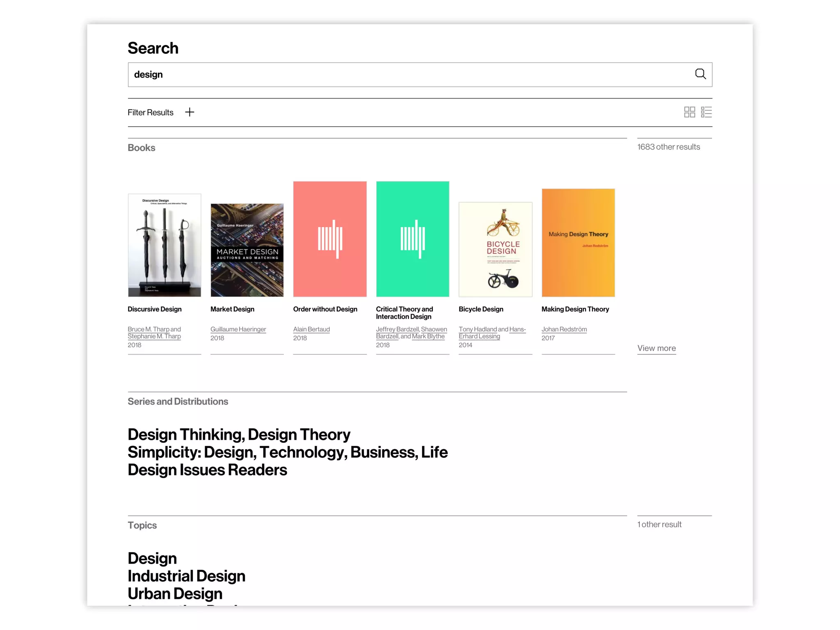This screenshot has width=840, height=630.
Task: Open Simplicity: Design, Technology, Business, Life
Action: [287, 452]
